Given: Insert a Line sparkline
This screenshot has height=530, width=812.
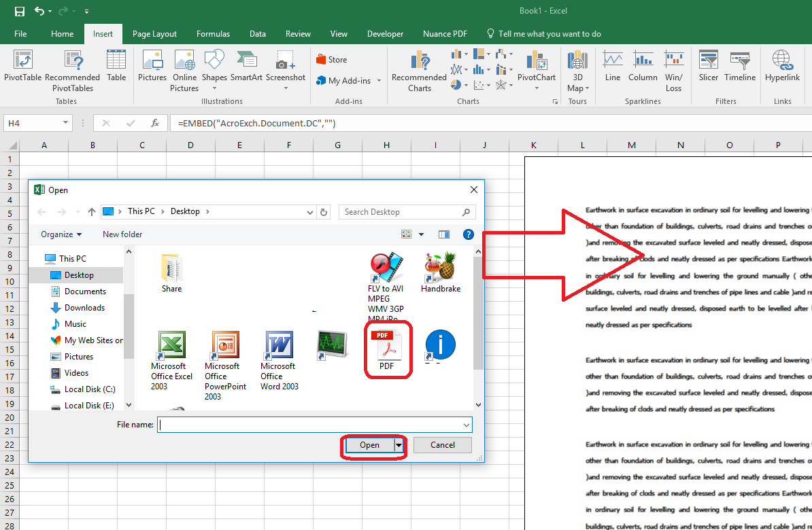Looking at the screenshot, I should [x=613, y=66].
